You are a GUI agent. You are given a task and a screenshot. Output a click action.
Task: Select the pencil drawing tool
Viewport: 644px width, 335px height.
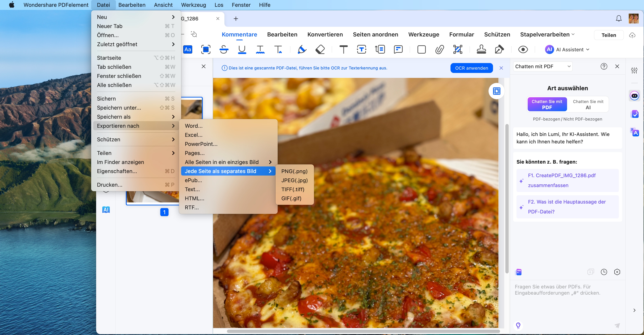(302, 49)
